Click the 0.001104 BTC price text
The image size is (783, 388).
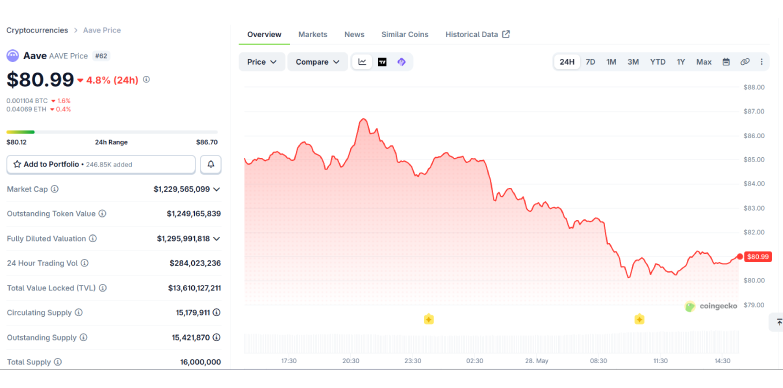(27, 101)
